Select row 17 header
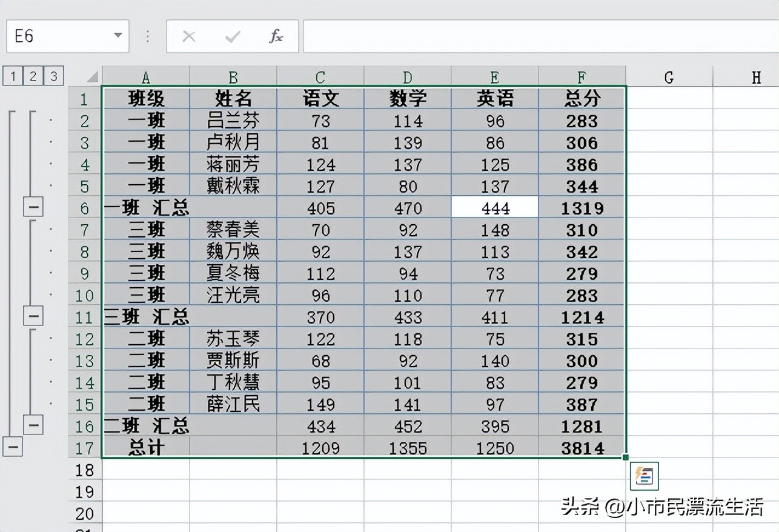Viewport: 779px width, 532px height. pos(85,448)
